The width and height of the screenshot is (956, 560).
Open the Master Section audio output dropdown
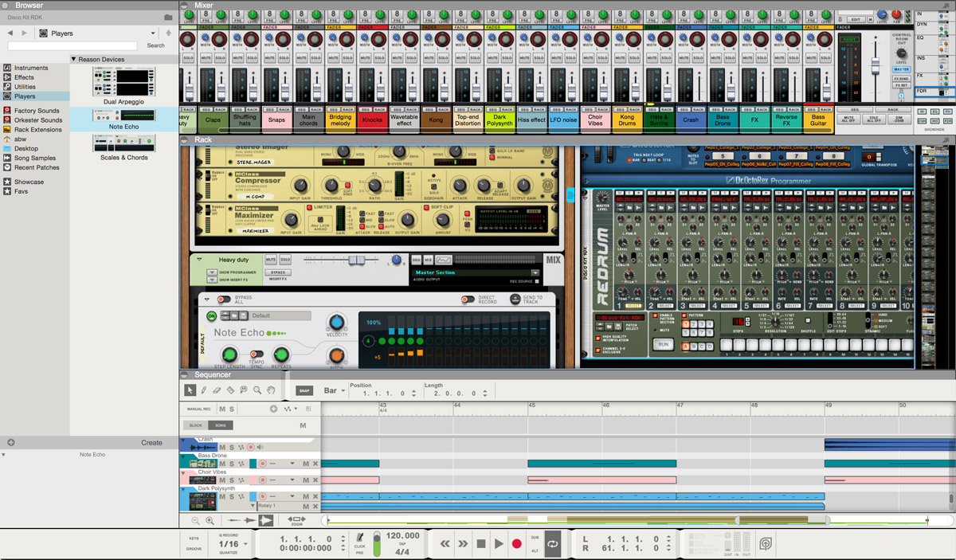535,272
